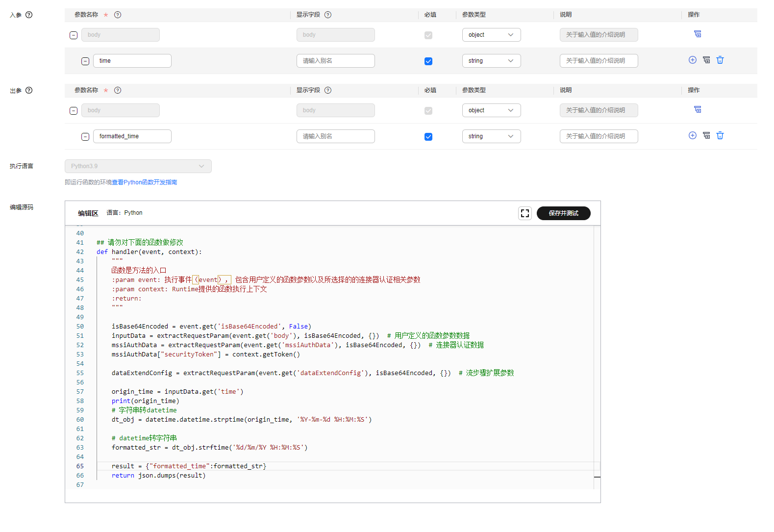This screenshot has width=774, height=532.
Task: Click the plus icon on time row
Action: [692, 60]
